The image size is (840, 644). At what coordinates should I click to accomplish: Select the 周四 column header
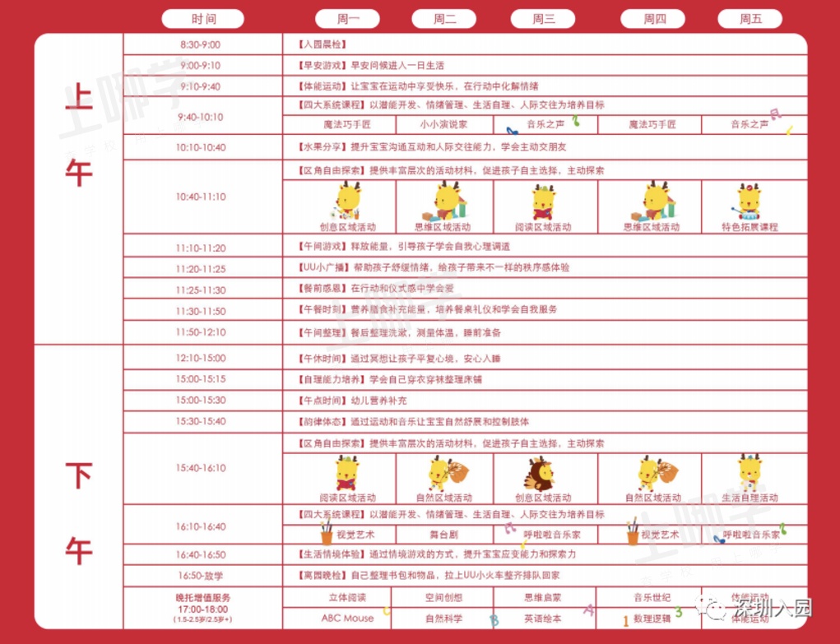point(653,19)
